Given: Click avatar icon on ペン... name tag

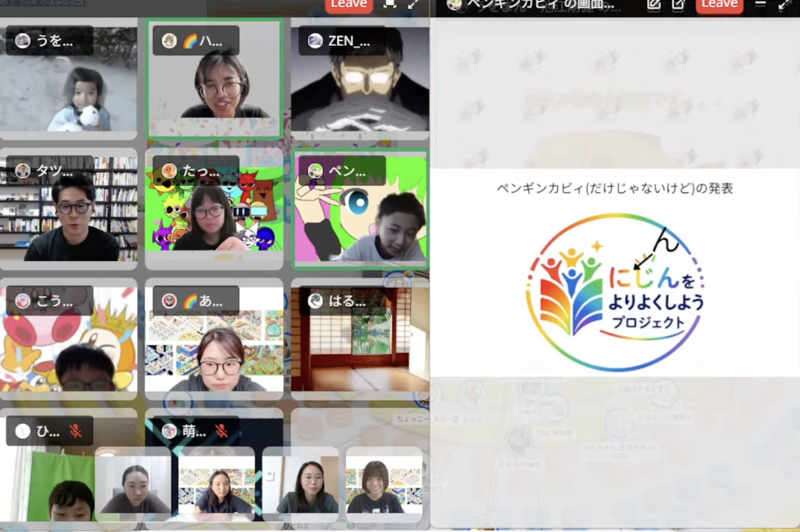Looking at the screenshot, I should tap(315, 171).
